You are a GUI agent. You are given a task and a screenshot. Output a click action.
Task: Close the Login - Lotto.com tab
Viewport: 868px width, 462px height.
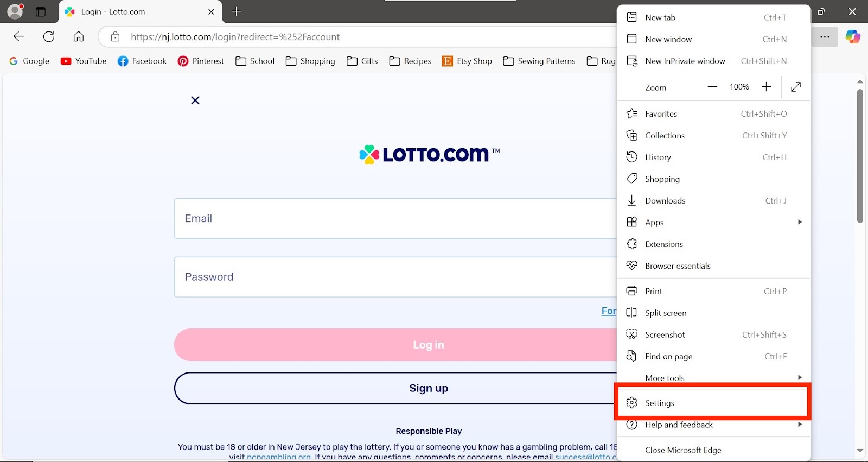pyautogui.click(x=211, y=11)
